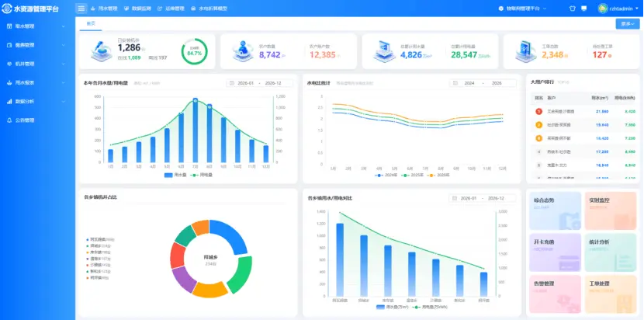644x320 pixels.
Task: Click the meter illustration on the 4,826 card
Action: (x=384, y=51)
